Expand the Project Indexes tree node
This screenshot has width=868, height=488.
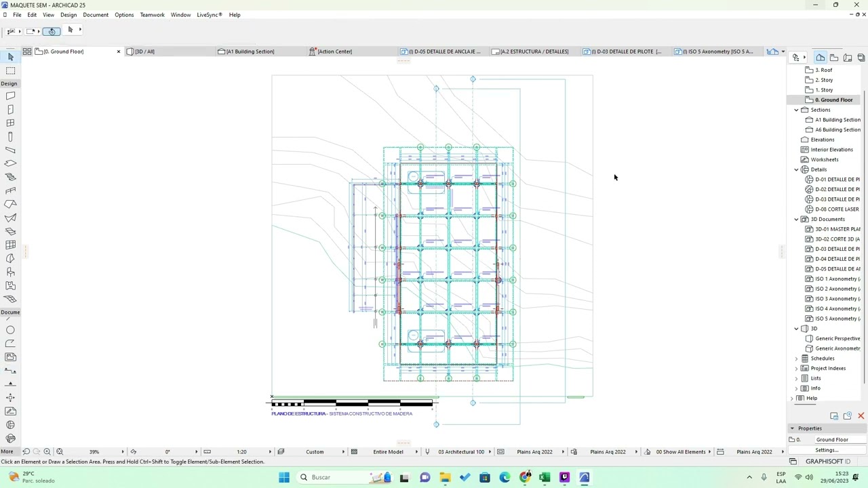pos(797,368)
